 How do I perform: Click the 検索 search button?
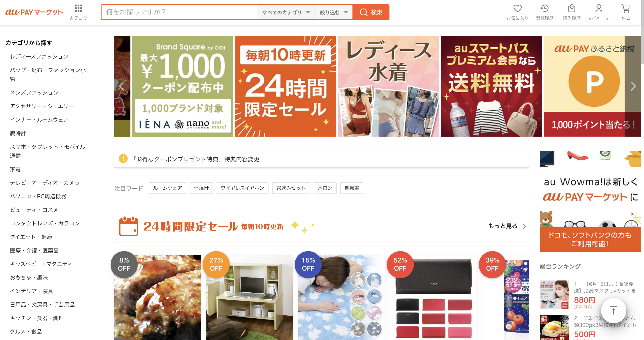point(371,12)
